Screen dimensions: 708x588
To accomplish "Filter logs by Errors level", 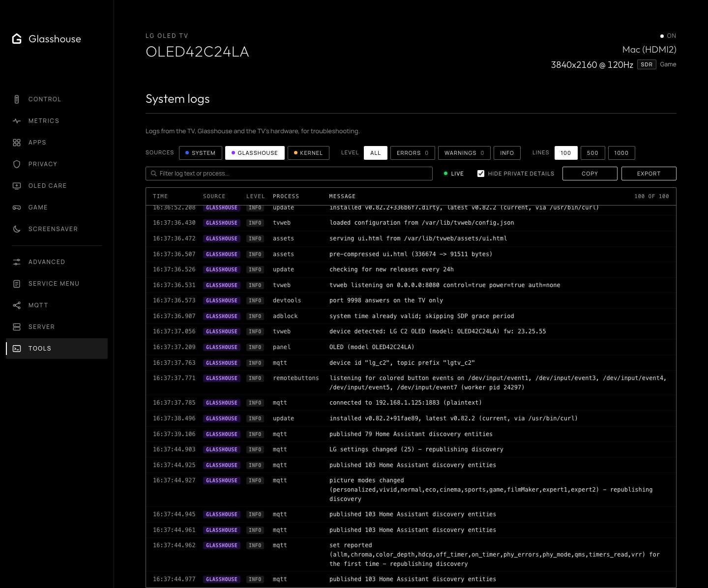I will click(413, 153).
